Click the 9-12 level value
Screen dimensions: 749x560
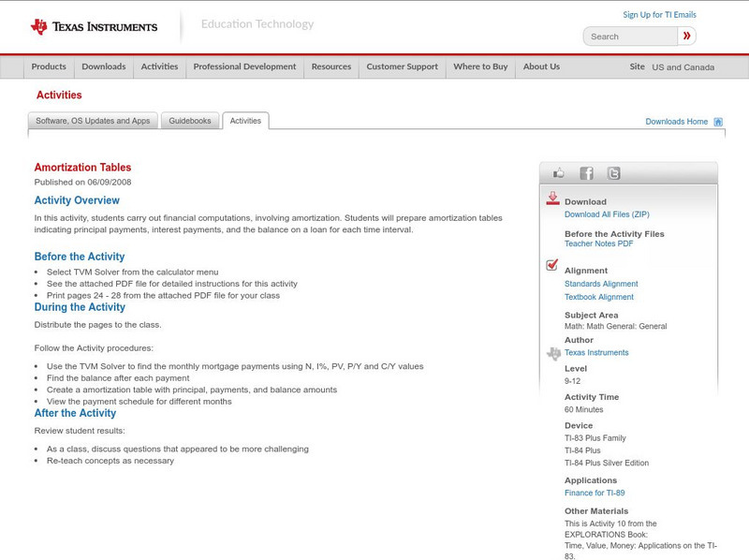572,381
